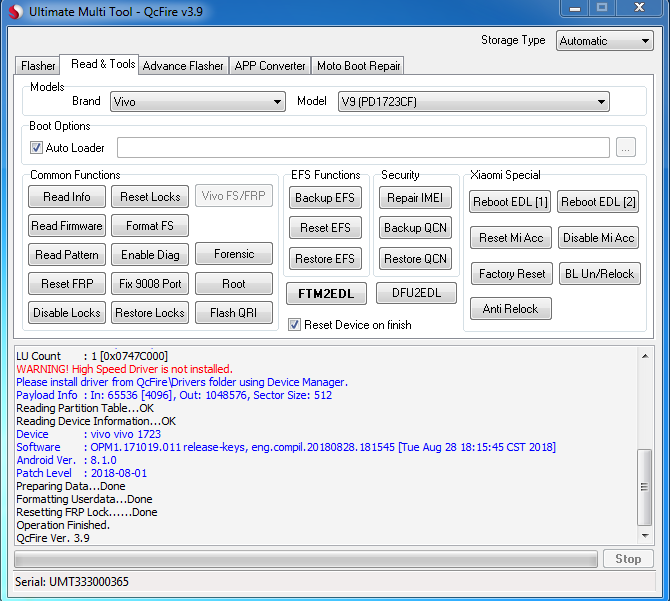Click the log scrollbar up arrow
Image resolution: width=670 pixels, height=601 pixels.
[x=645, y=356]
